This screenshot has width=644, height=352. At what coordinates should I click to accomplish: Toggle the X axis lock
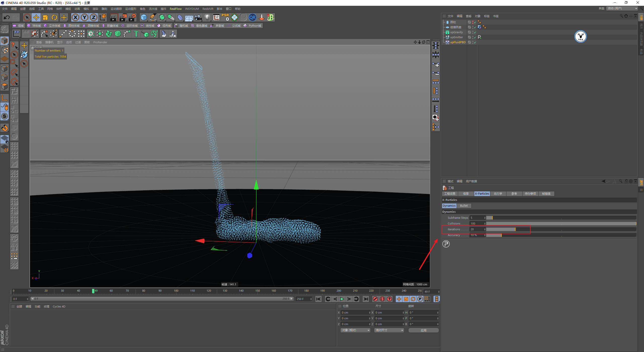pyautogui.click(x=75, y=17)
